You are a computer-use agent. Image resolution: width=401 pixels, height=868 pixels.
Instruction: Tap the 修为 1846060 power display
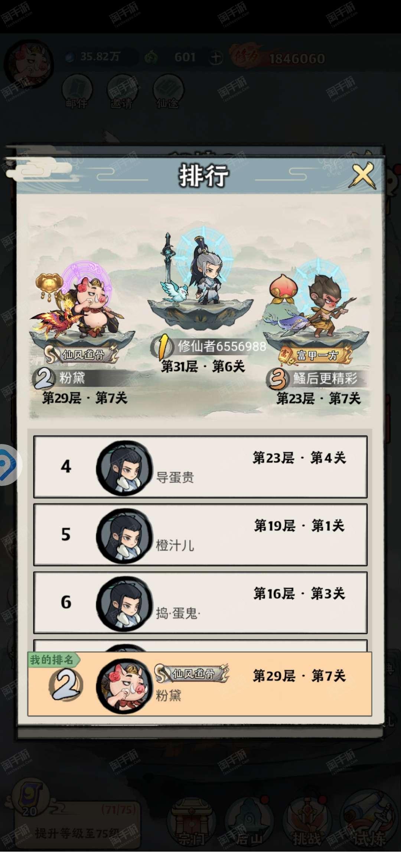click(x=278, y=58)
